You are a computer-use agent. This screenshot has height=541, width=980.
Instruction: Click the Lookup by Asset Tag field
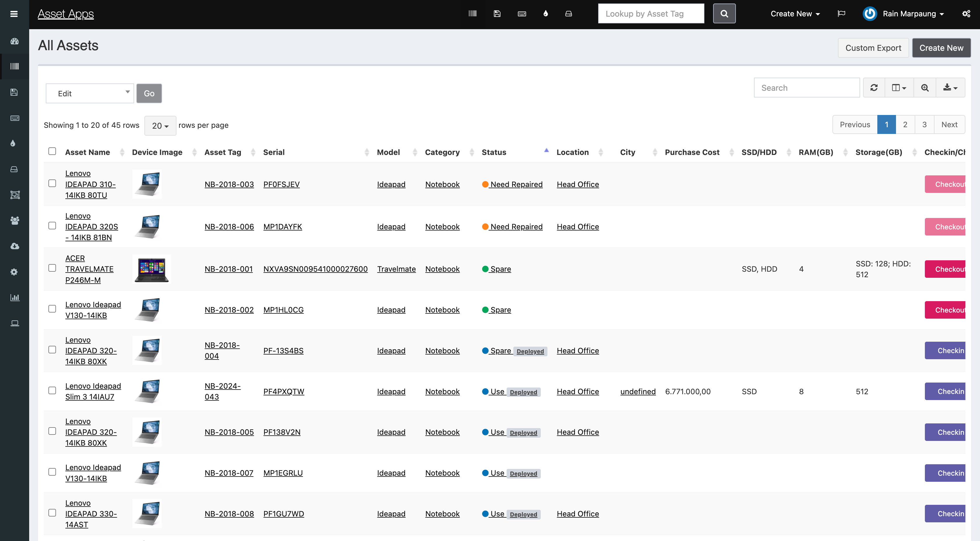click(651, 14)
